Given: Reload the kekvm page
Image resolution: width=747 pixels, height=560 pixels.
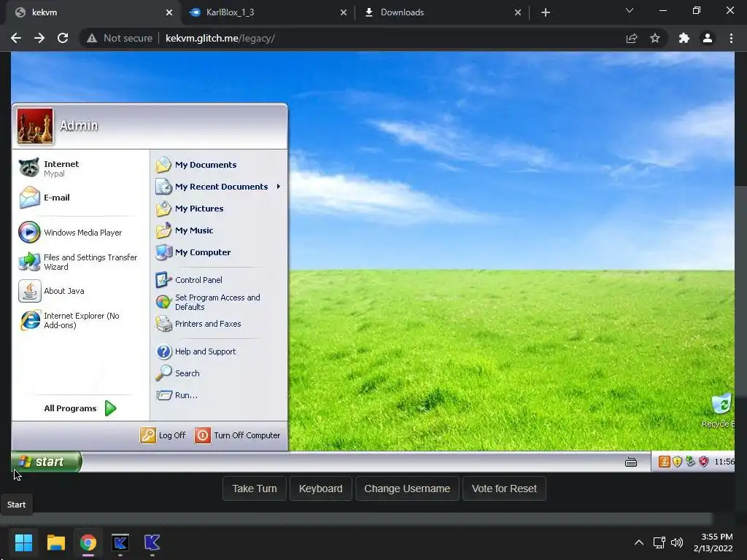Looking at the screenshot, I should point(63,38).
